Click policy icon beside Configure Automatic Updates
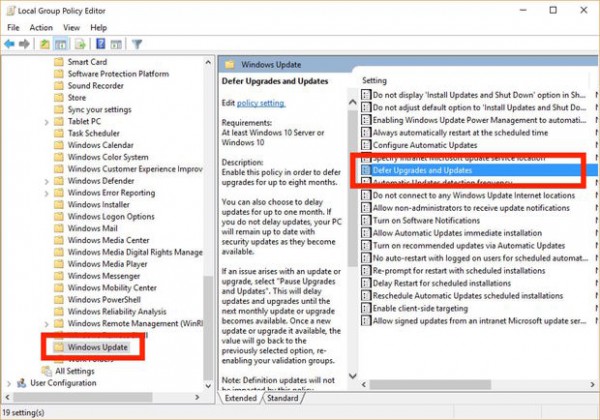 [x=366, y=145]
